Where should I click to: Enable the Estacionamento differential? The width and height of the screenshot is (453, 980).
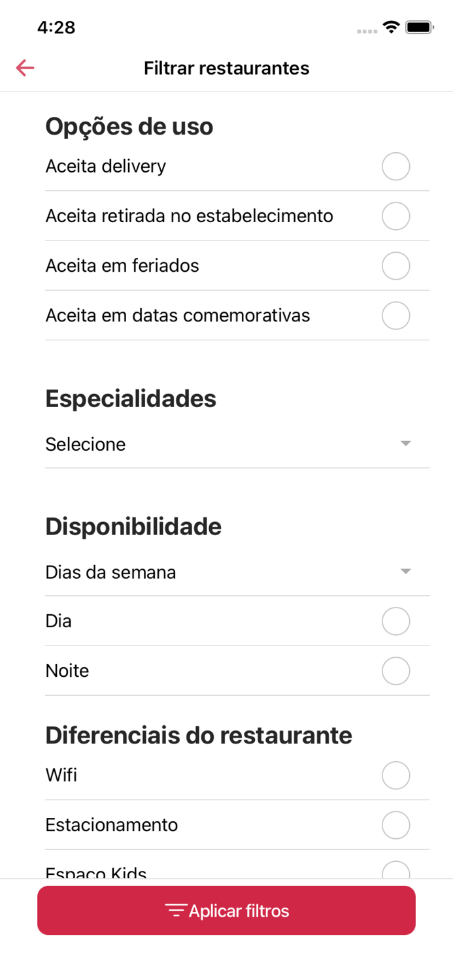pos(395,825)
